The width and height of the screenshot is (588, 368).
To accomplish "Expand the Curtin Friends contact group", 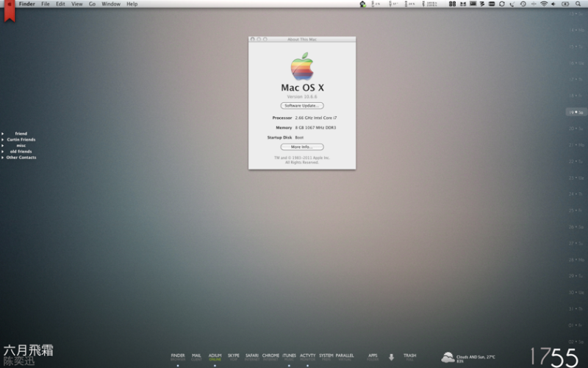I will [x=3, y=139].
